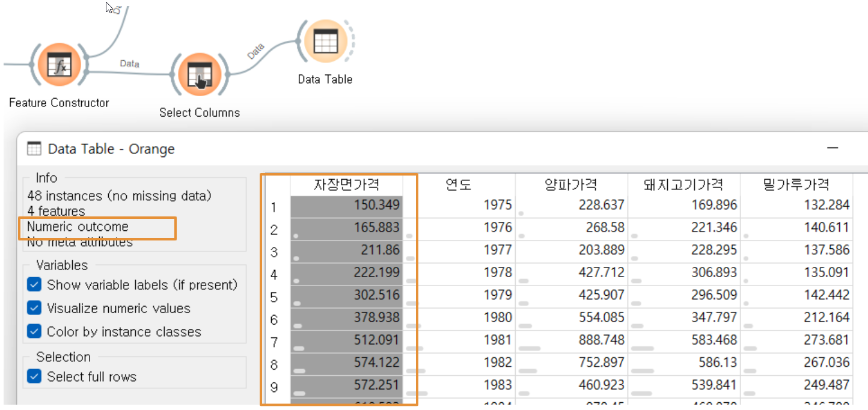This screenshot has height=410, width=868.
Task: Click the Numeric outcome info text
Action: (x=78, y=227)
